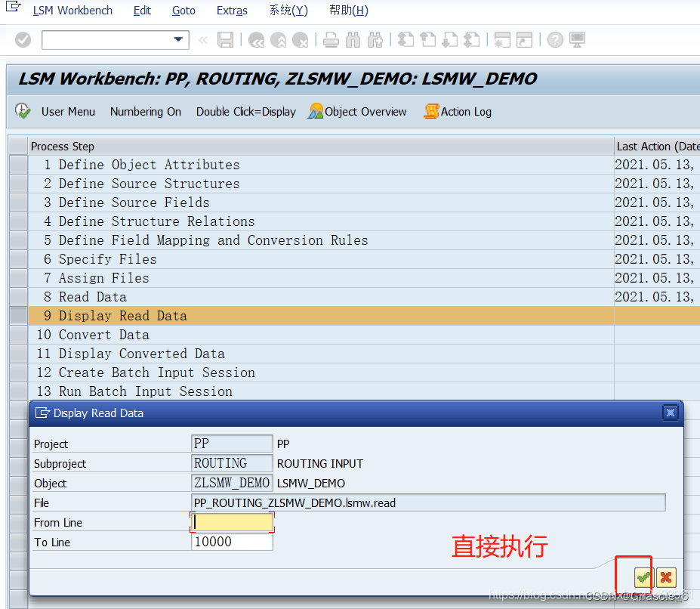Toggle Numbering On in the application toolbar
This screenshot has width=700, height=609.
[145, 111]
